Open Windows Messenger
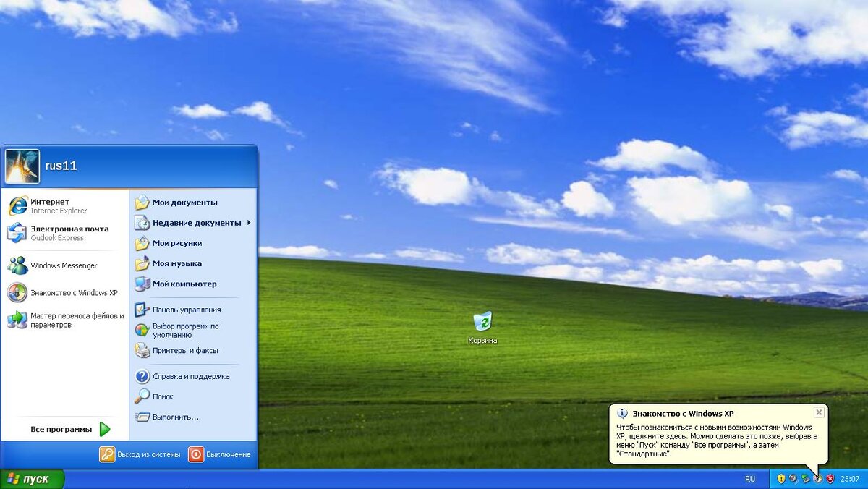 coord(65,265)
